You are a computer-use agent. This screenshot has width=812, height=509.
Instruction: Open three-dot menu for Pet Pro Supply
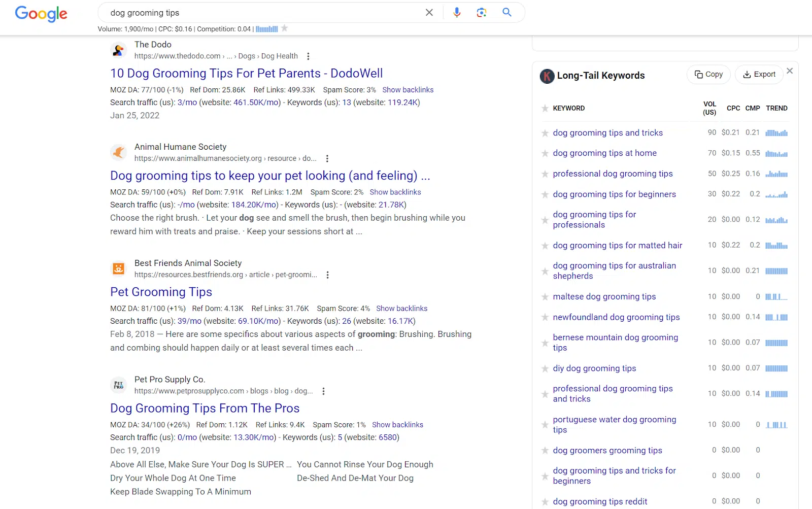click(x=323, y=391)
